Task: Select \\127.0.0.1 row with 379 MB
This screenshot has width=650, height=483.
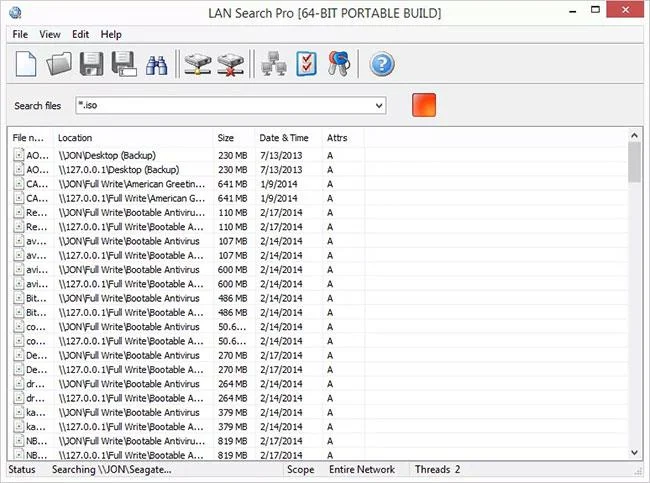Action: pos(318,427)
